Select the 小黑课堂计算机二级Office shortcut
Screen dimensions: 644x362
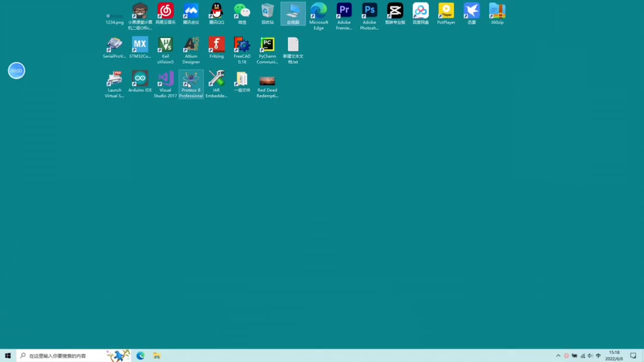pyautogui.click(x=140, y=16)
